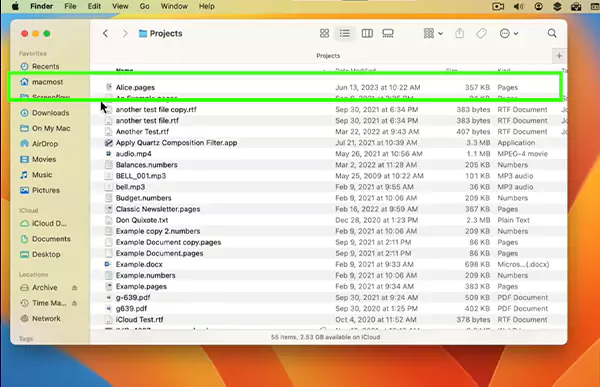Select Example.docx file
The width and height of the screenshot is (600, 387).
[328, 265]
